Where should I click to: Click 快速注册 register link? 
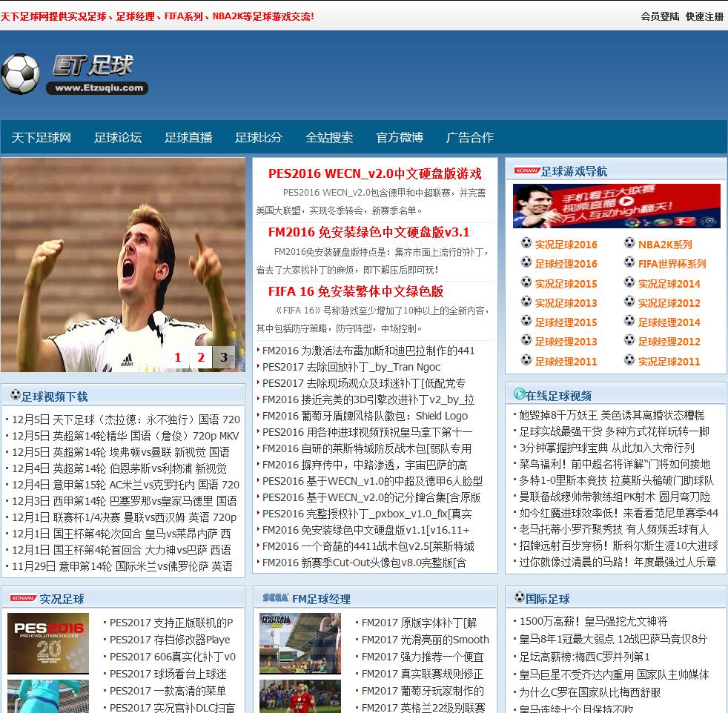click(704, 16)
